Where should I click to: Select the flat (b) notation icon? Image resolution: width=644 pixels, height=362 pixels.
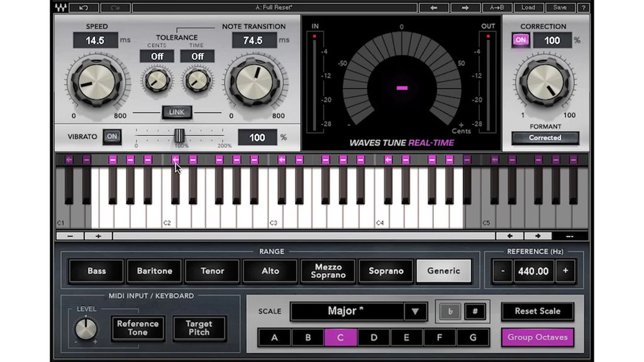coord(450,311)
